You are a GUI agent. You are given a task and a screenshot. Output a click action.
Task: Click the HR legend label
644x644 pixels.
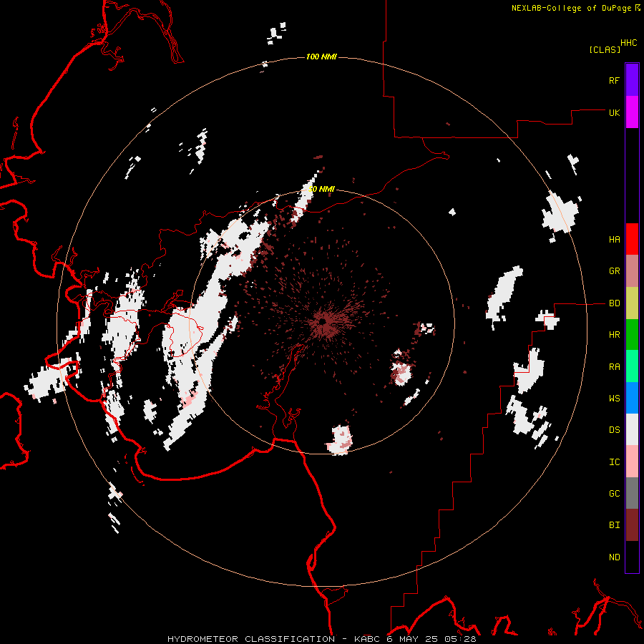pos(614,335)
